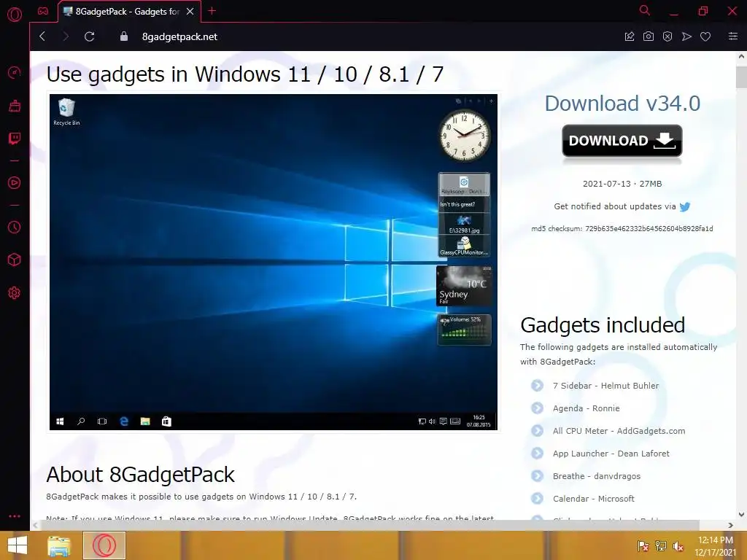
Task: Click the DOWNLOAD button
Action: (622, 141)
